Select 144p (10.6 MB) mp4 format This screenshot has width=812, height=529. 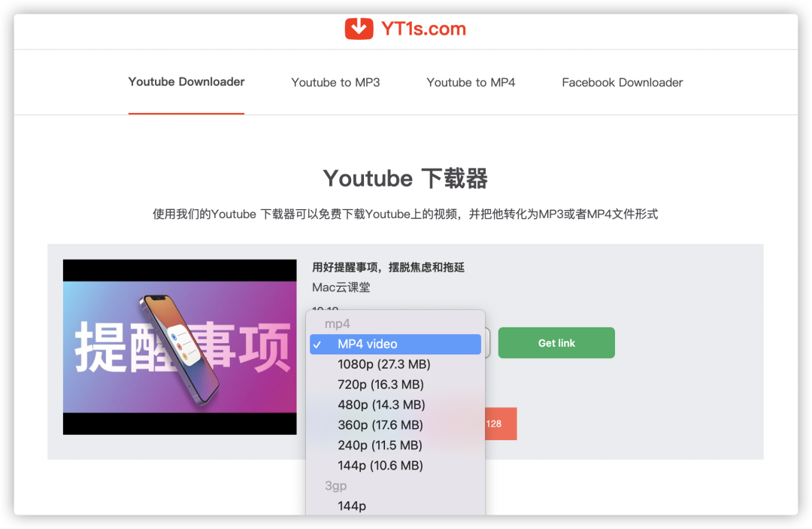tap(395, 465)
